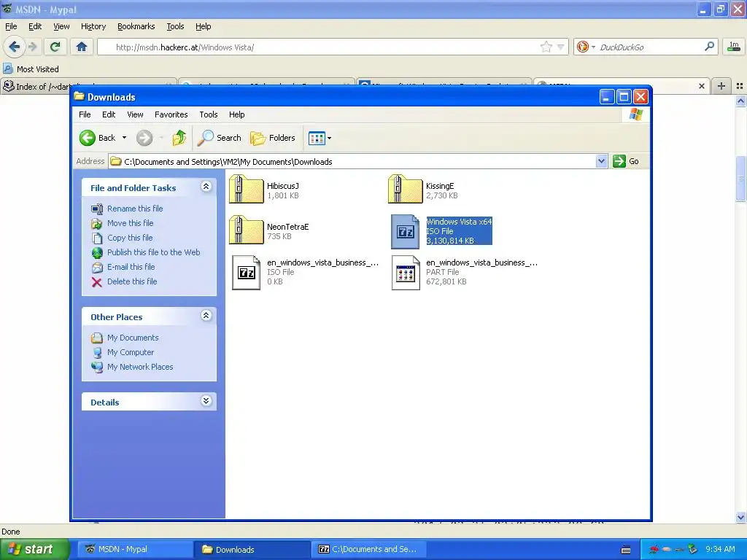Click the Windows Start button
Screen dimensions: 747x560
pyautogui.click(x=34, y=549)
